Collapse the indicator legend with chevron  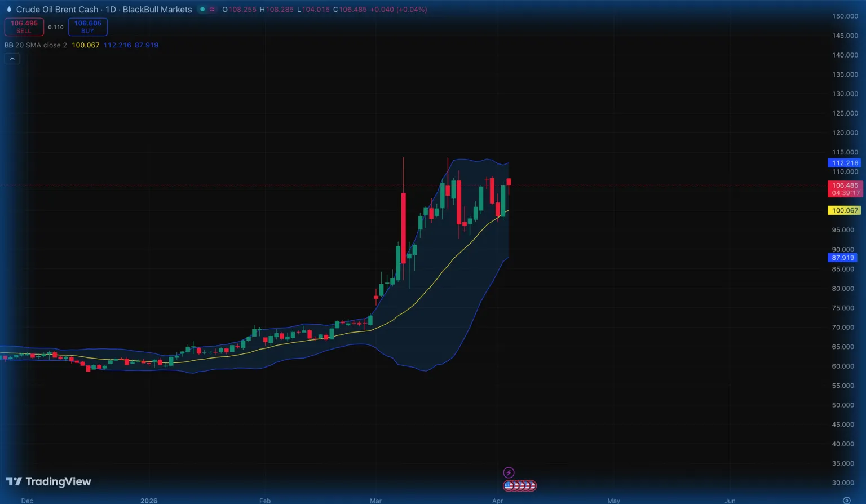(12, 59)
